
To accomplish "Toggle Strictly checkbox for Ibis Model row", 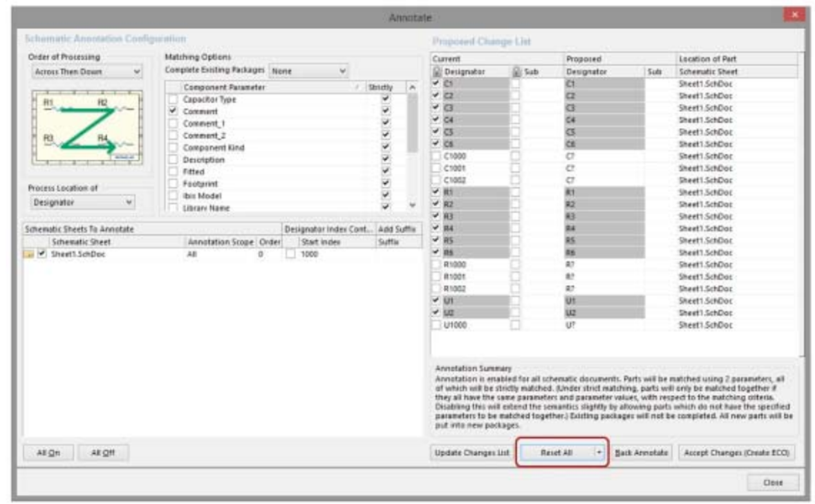I will click(386, 196).
